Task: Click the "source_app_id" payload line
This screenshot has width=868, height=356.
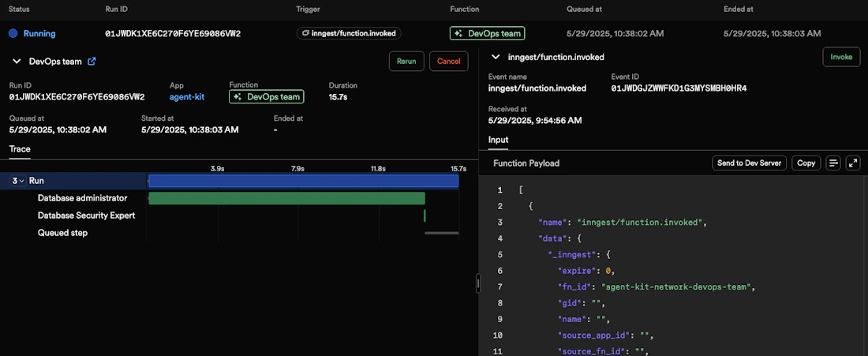Action: click(606, 335)
